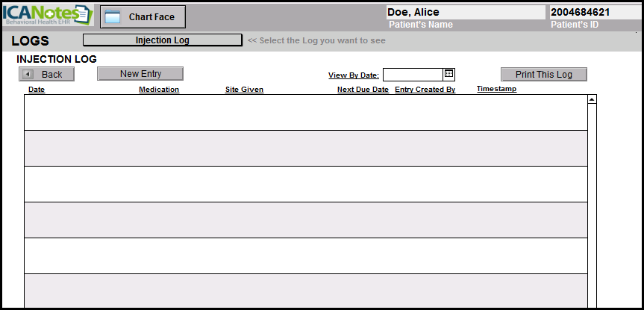Sort by the Next Due Date column header
This screenshot has width=644, height=310.
click(x=363, y=90)
